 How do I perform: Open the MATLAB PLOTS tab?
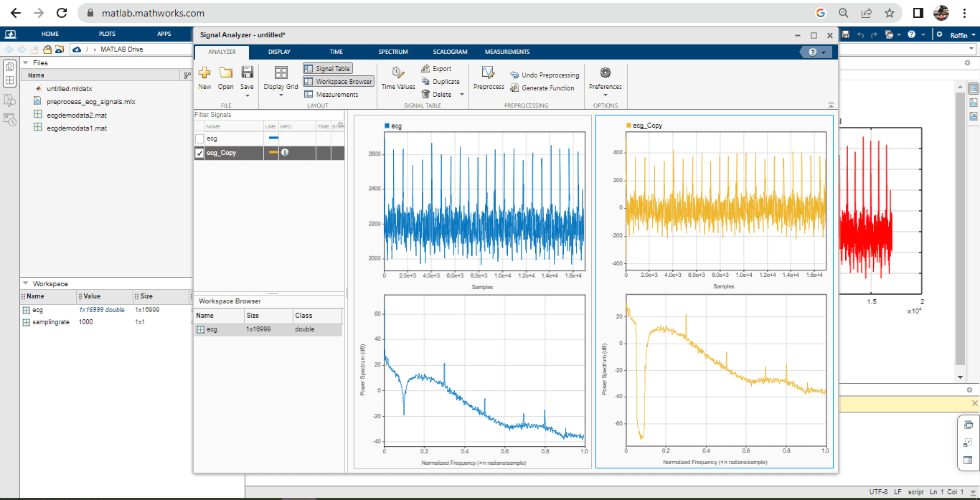[107, 34]
